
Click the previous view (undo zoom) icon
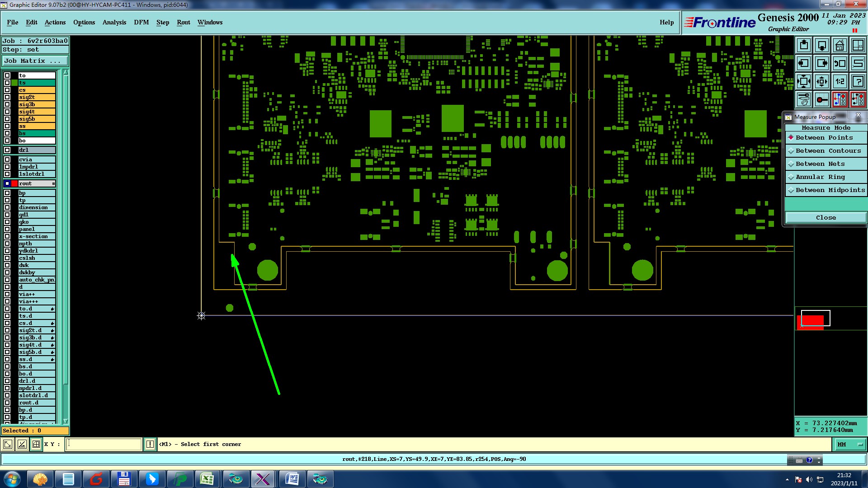point(840,63)
